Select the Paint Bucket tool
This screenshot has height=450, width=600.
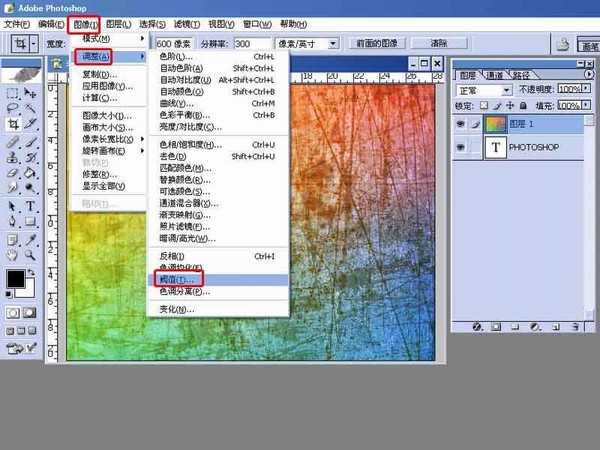pos(30,173)
